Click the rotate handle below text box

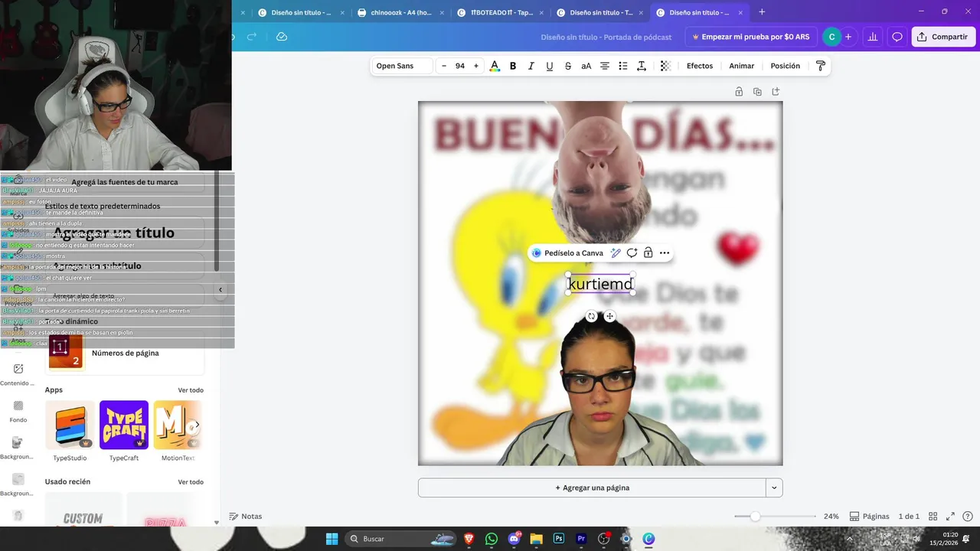pyautogui.click(x=592, y=316)
